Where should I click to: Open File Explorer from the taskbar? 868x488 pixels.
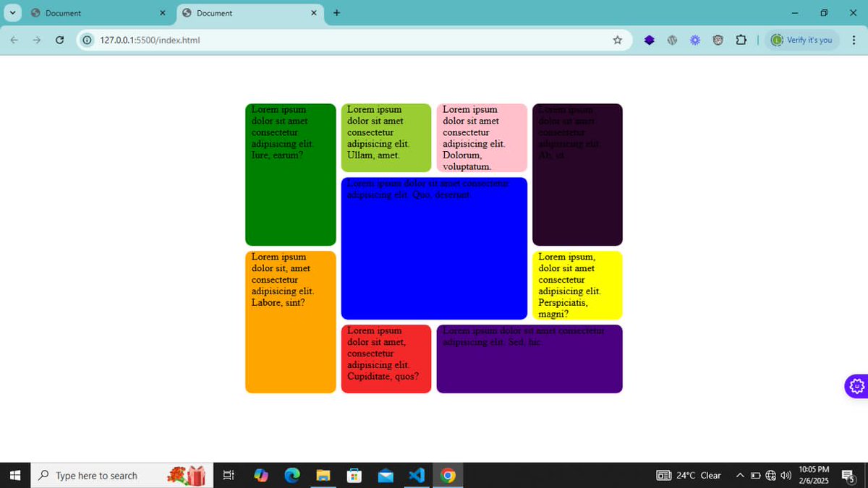point(323,475)
